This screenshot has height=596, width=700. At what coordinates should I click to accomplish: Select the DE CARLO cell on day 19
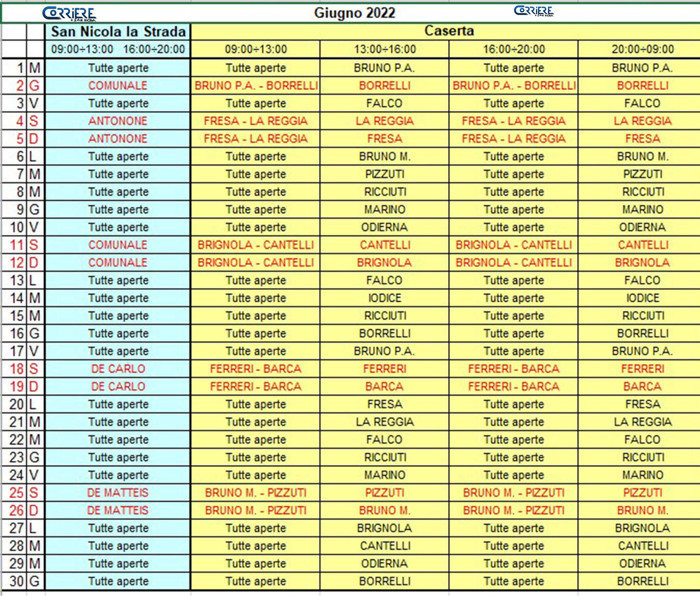[118, 387]
